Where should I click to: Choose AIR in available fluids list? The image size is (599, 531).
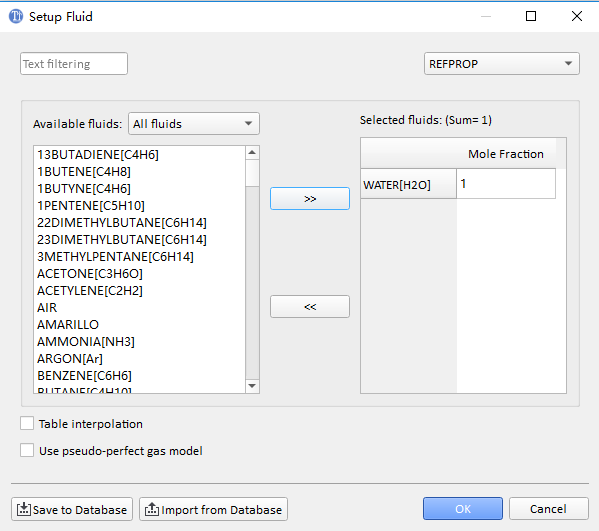point(47,308)
